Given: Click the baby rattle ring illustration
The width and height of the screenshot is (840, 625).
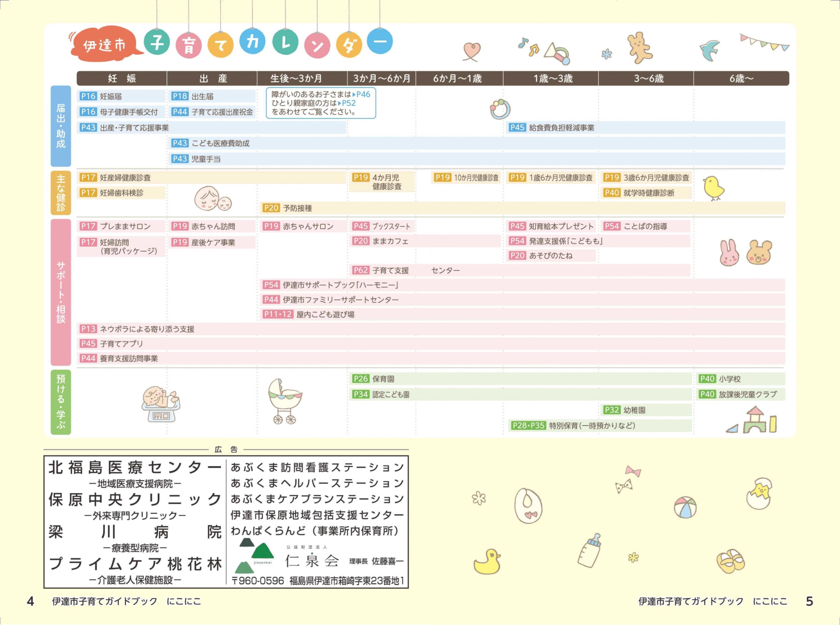Looking at the screenshot, I should [500, 109].
